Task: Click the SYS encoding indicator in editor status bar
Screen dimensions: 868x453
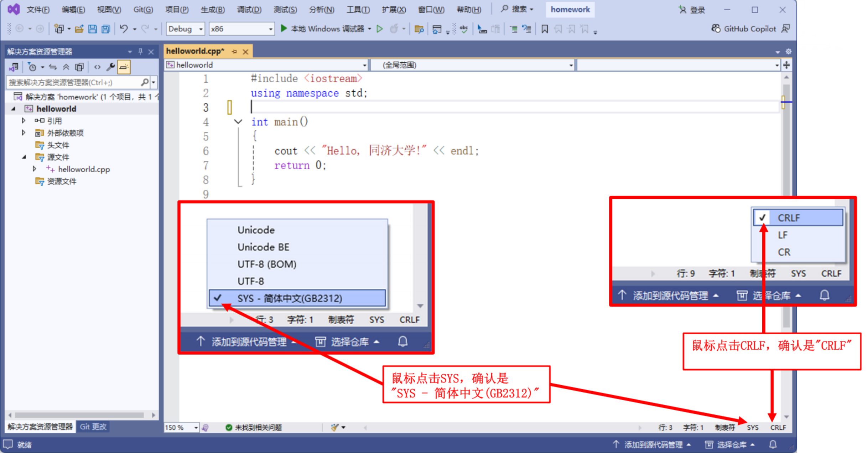Action: 752,427
